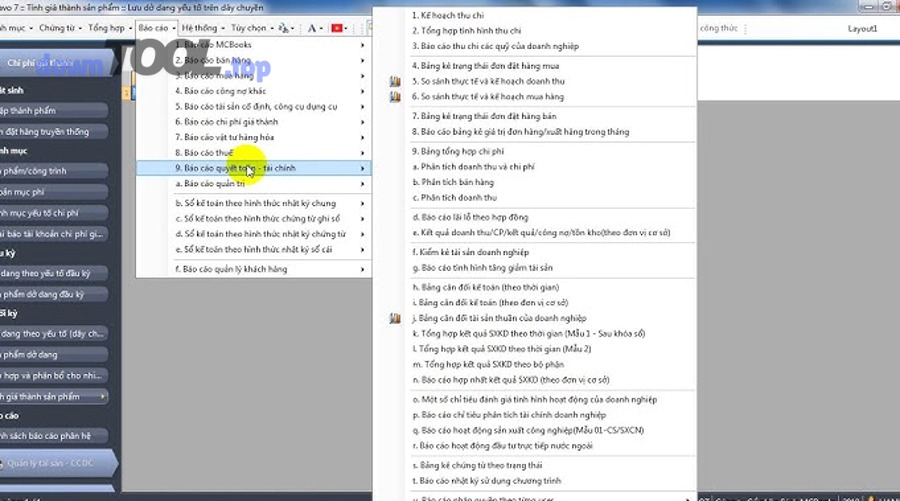Click icon beside Bảng cân đối tài sản thuần

pos(395,319)
